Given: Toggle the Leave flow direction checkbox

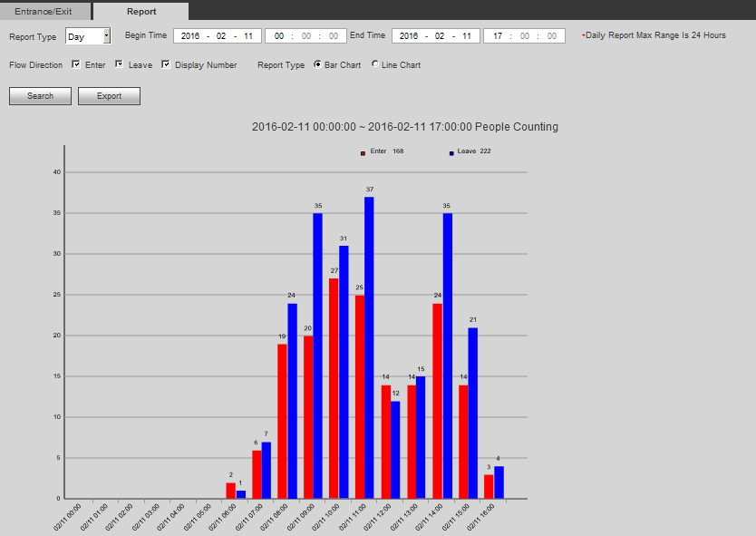Looking at the screenshot, I should coord(120,64).
